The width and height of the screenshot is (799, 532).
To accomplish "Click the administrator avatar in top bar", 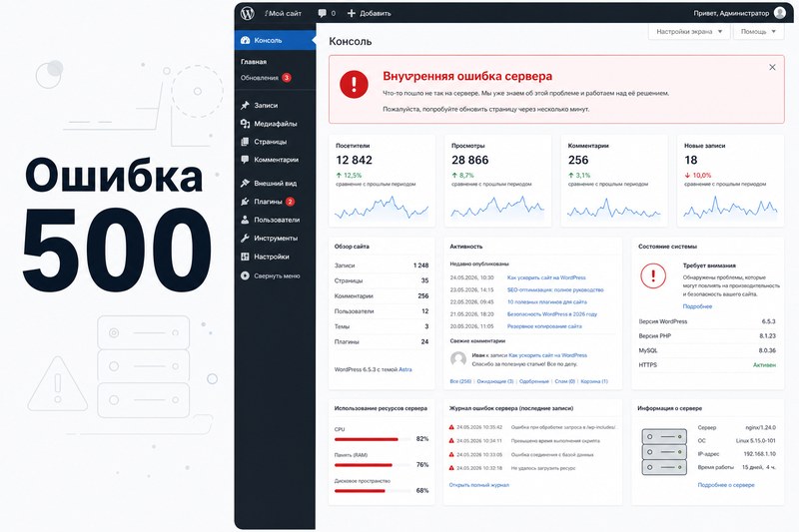I will (x=780, y=13).
